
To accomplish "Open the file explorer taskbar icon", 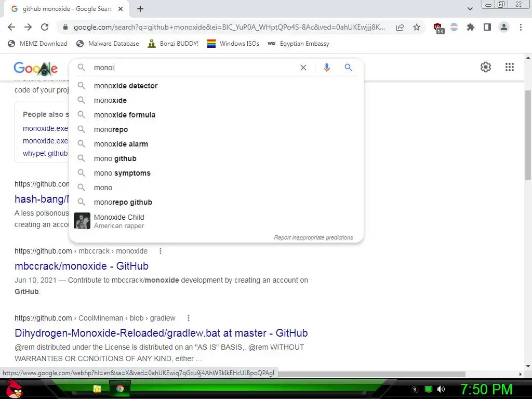I will coord(97,389).
